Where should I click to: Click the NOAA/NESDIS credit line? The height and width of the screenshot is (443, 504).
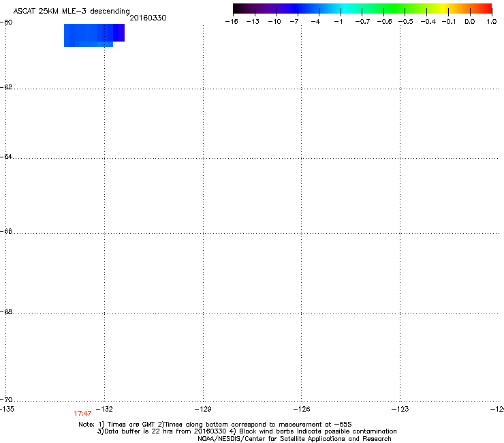pos(294,439)
